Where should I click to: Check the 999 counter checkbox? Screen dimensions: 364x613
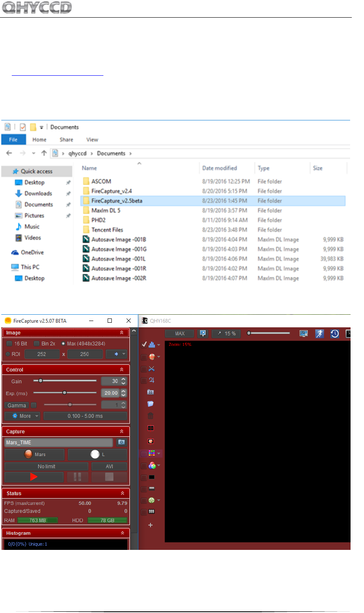(x=144, y=512)
